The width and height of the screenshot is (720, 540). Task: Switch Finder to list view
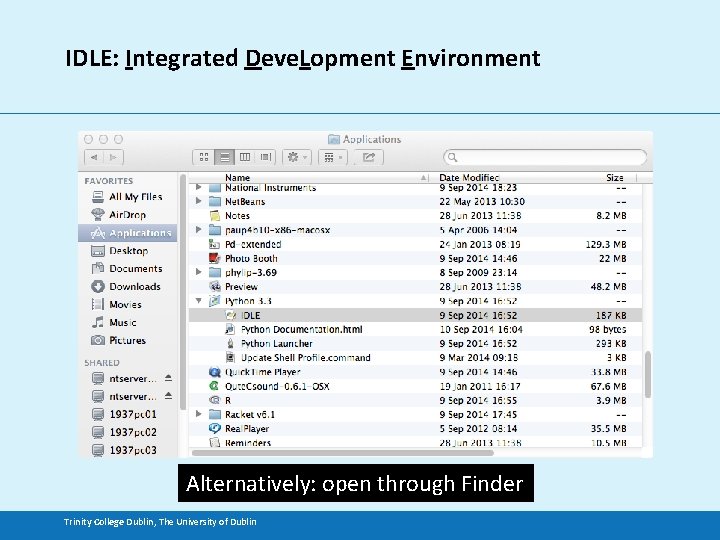[x=225, y=158]
